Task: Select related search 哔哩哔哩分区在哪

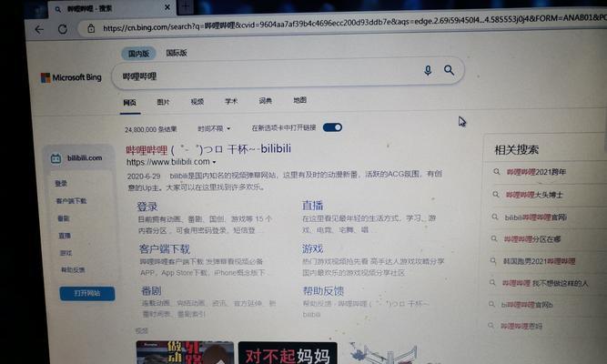Action: click(x=532, y=239)
